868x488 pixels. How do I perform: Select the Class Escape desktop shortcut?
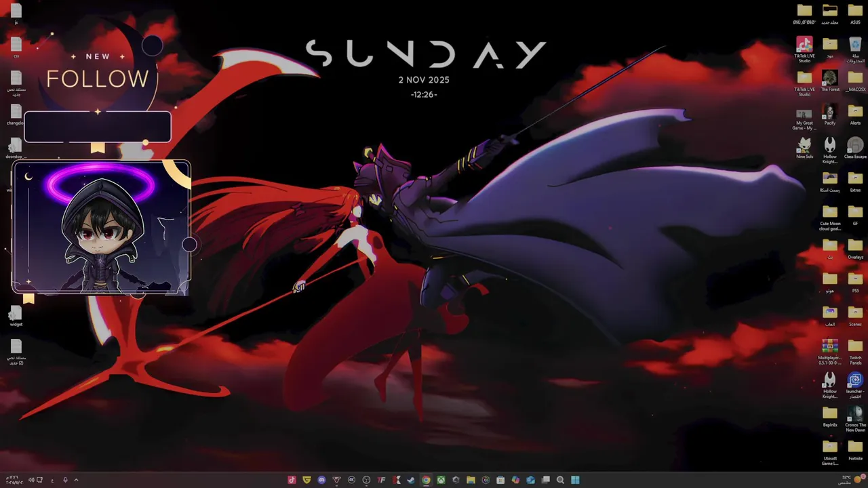pyautogui.click(x=855, y=148)
